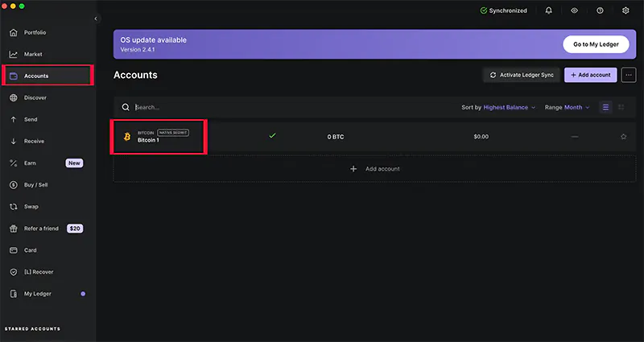Click the My Ledger device icon

14,294
